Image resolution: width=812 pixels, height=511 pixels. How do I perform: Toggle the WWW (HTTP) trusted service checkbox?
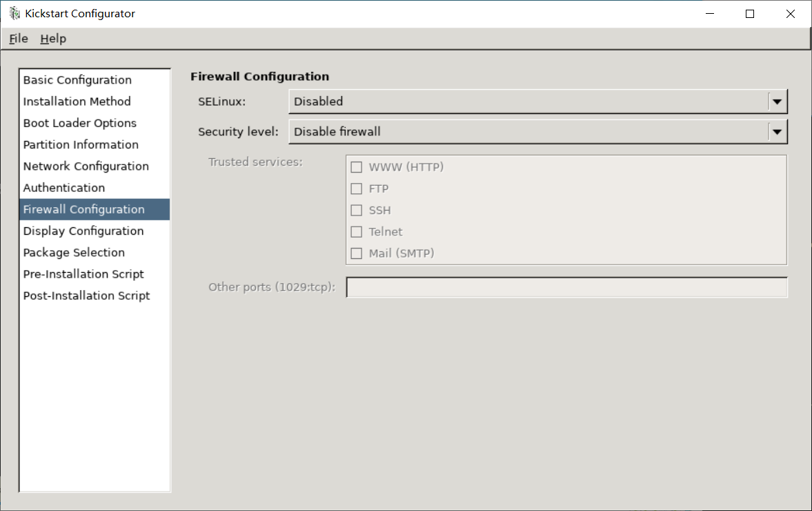(356, 167)
